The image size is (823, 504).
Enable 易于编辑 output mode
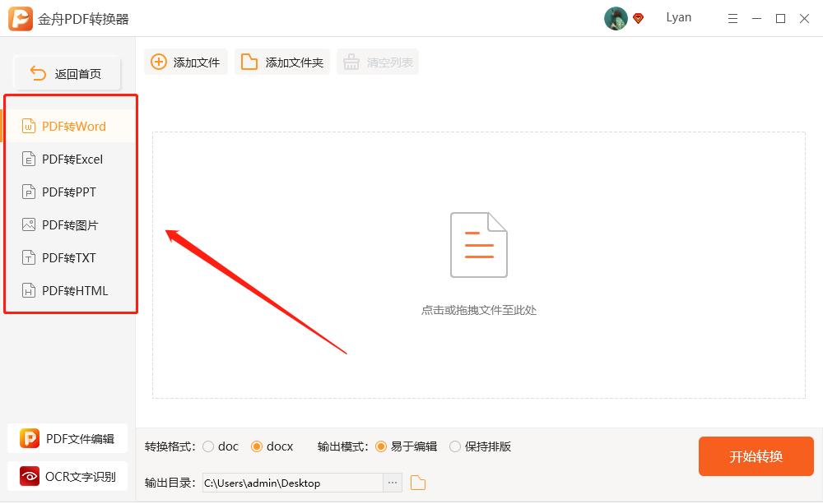click(380, 446)
